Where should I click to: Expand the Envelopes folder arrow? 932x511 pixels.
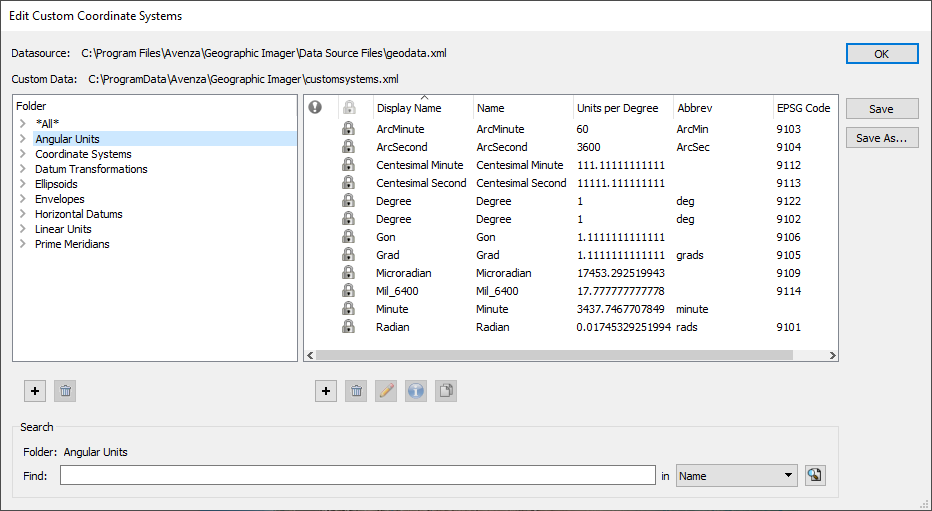[x=23, y=198]
